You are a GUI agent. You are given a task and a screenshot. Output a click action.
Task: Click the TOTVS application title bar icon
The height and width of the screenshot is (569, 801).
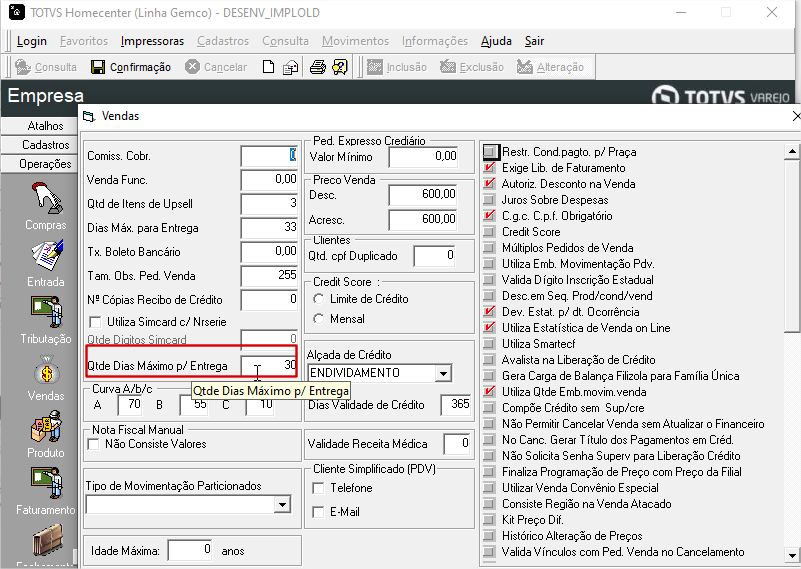coord(17,12)
